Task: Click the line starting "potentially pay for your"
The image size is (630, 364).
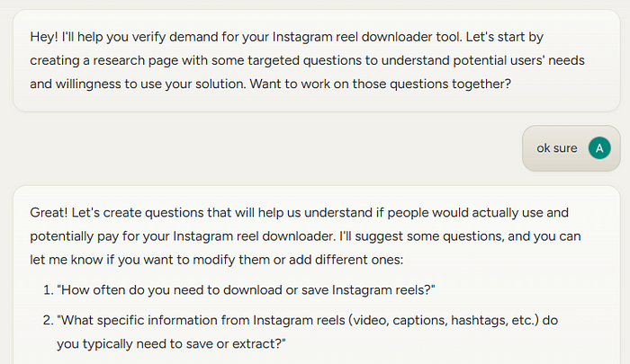Action: tap(305, 236)
